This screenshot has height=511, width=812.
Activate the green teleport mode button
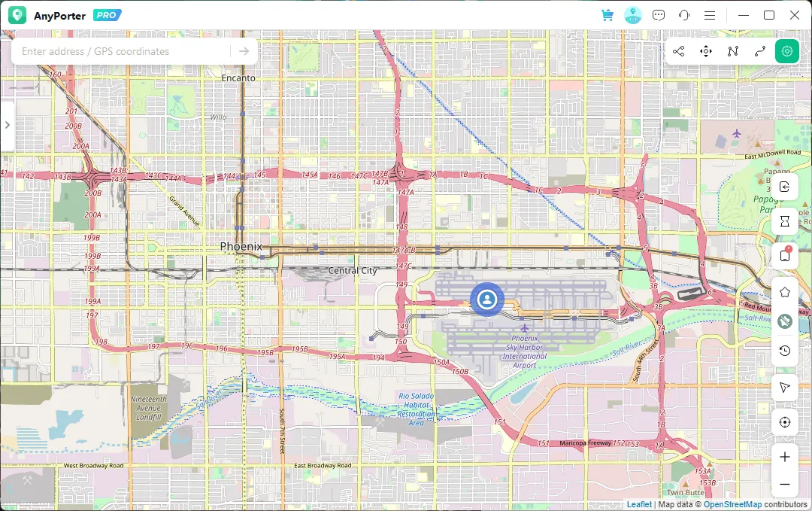787,51
